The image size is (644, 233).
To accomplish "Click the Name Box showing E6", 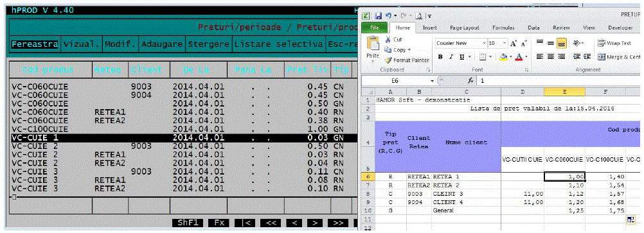I will [x=395, y=81].
